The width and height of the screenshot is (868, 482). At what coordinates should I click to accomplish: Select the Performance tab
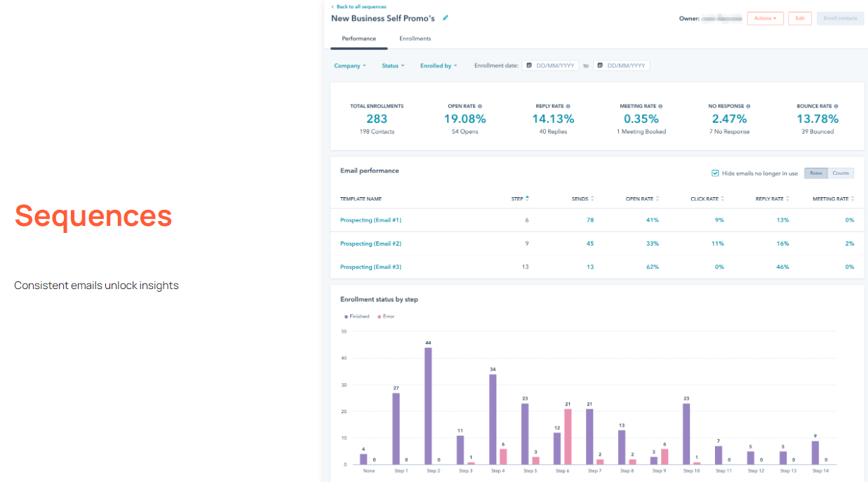pos(359,39)
